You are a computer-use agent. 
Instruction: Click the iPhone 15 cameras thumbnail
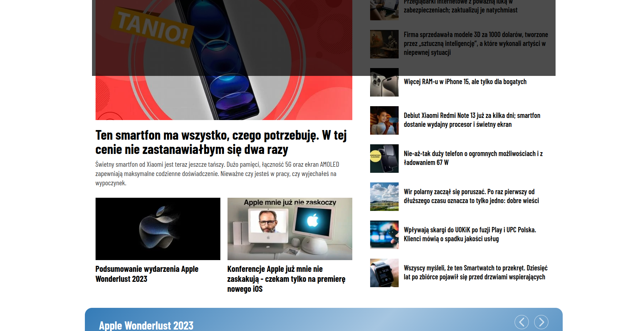coord(384,82)
